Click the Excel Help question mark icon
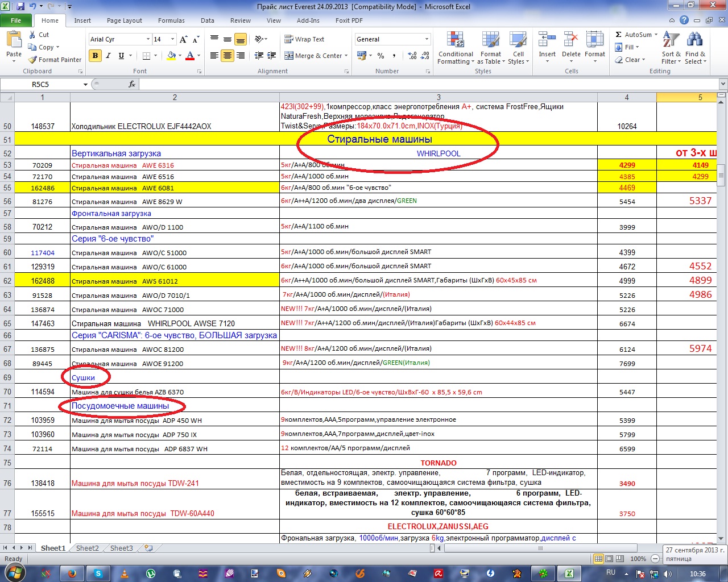 point(684,20)
